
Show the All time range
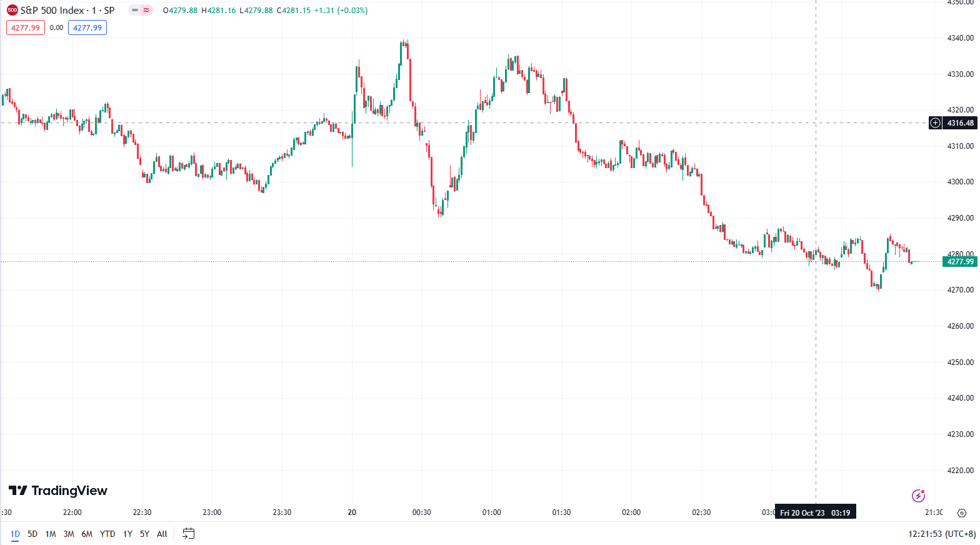162,534
